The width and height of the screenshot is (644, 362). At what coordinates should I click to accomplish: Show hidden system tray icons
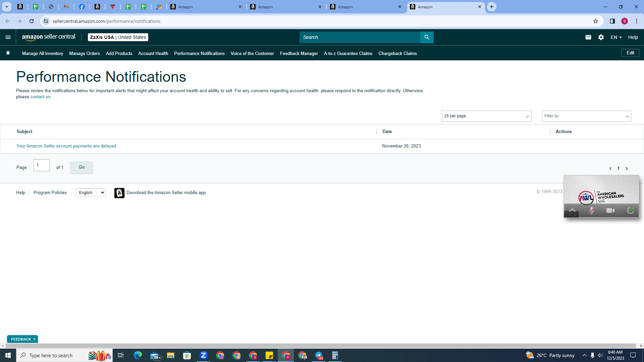coord(585,355)
